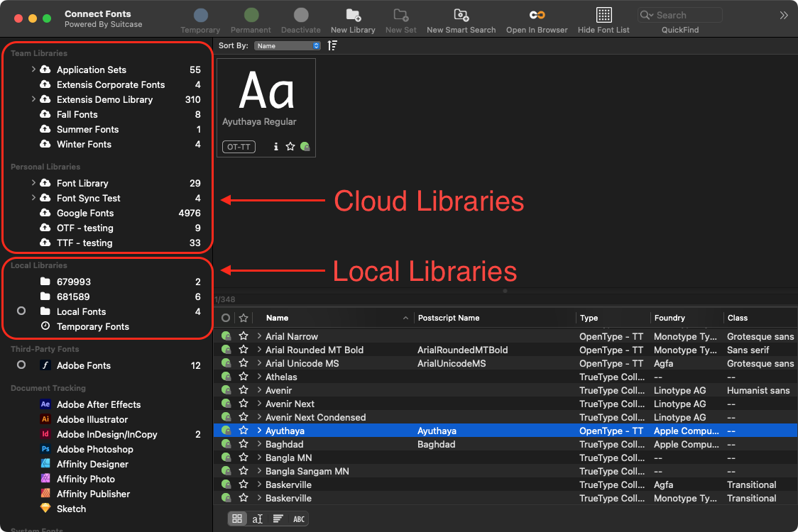Sort fonts by the Foundry column header

pos(672,317)
